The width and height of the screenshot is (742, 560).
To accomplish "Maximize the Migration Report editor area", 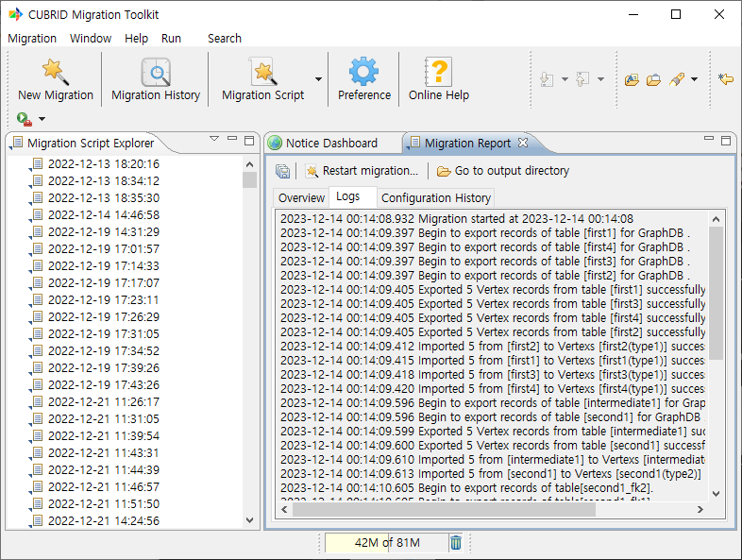I will point(726,141).
